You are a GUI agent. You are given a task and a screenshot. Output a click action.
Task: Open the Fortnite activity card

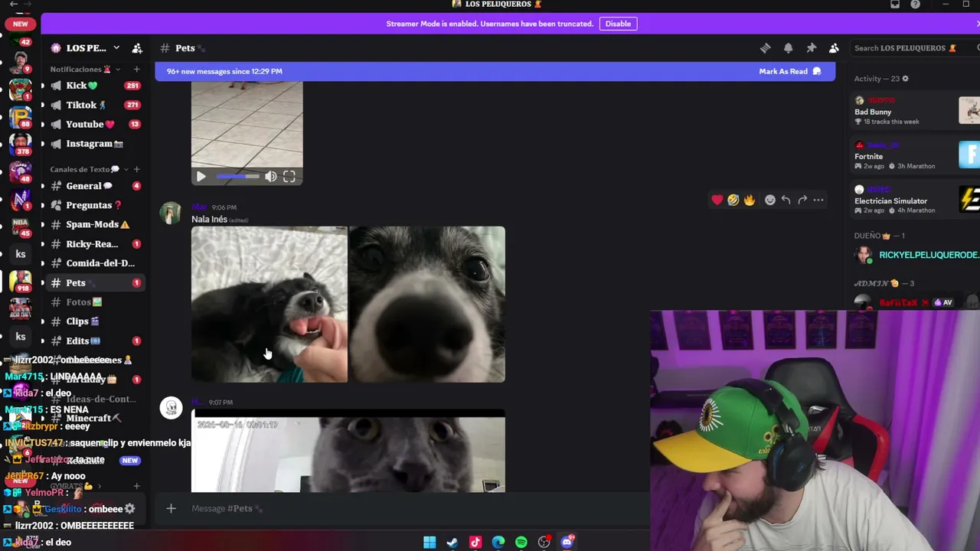(x=916, y=155)
